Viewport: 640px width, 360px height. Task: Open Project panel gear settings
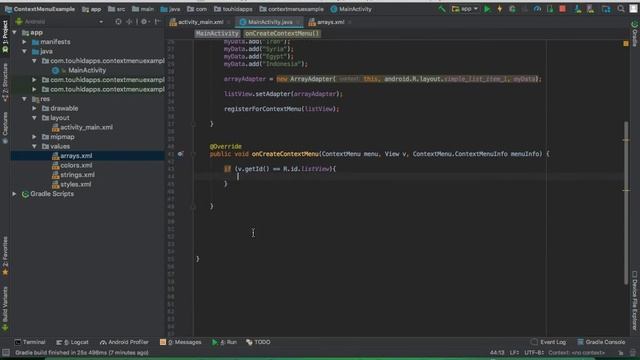(x=144, y=22)
